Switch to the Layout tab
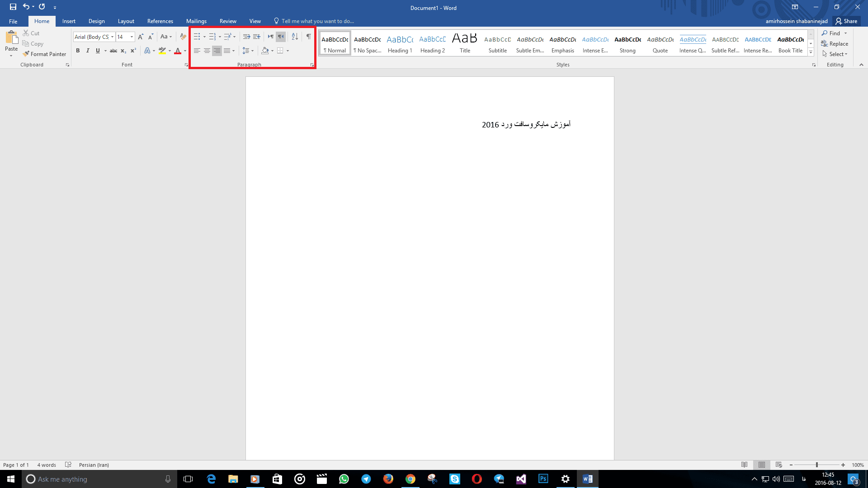Image resolution: width=868 pixels, height=488 pixels. pyautogui.click(x=126, y=21)
